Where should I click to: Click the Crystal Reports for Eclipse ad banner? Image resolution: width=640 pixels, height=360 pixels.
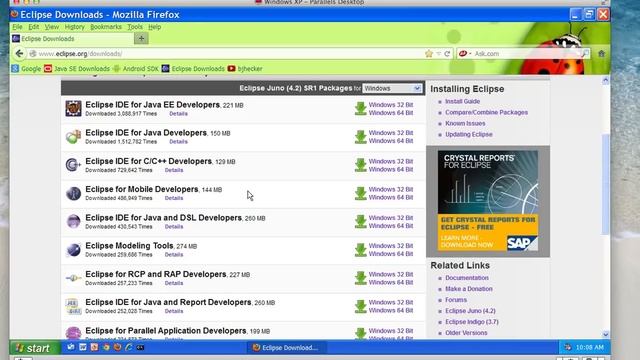(488, 200)
